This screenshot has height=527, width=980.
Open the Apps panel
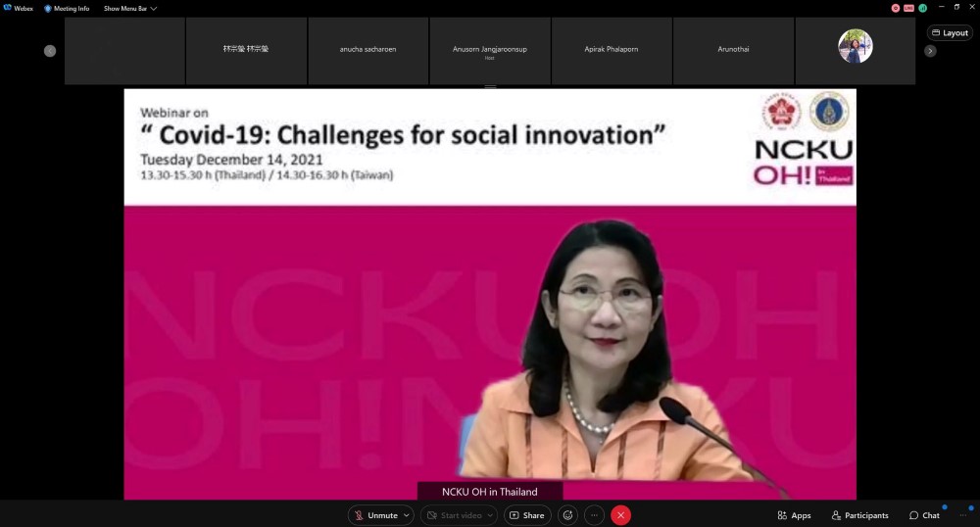tap(794, 515)
